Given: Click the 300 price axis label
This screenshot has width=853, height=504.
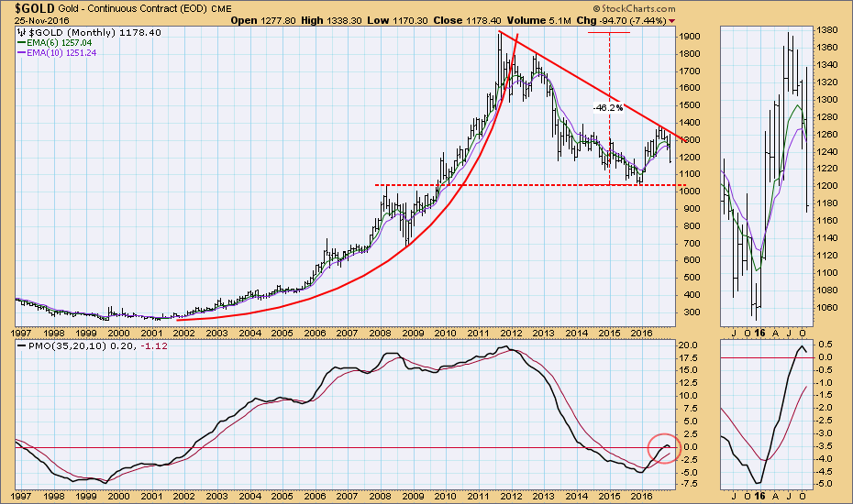Looking at the screenshot, I should (692, 312).
